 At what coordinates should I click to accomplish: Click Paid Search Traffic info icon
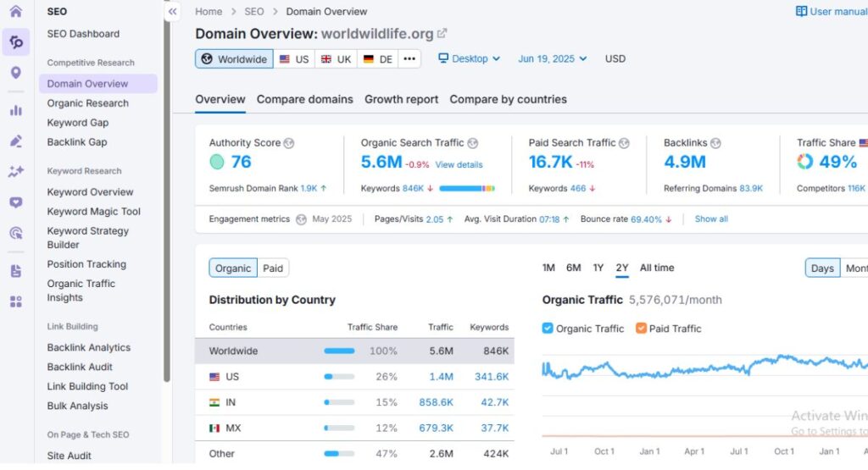624,143
